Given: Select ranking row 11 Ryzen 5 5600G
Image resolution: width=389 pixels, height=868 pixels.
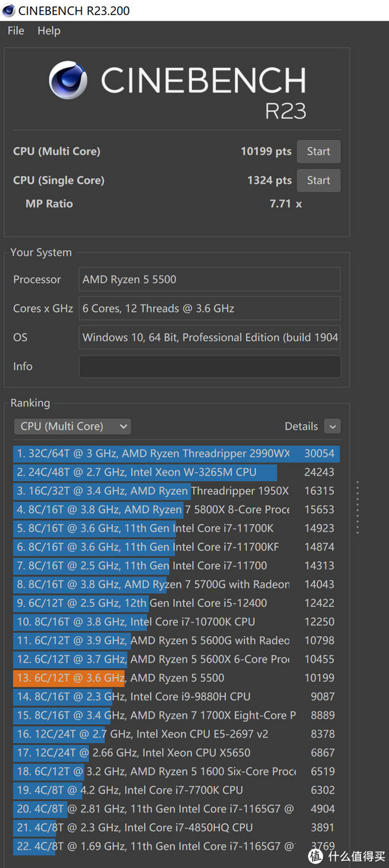Looking at the screenshot, I should pos(176,641).
